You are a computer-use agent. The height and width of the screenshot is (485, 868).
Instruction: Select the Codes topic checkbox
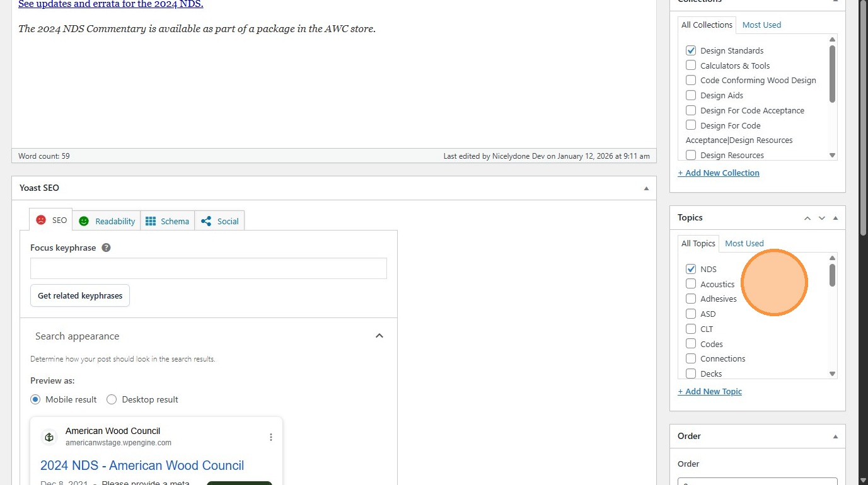691,344
